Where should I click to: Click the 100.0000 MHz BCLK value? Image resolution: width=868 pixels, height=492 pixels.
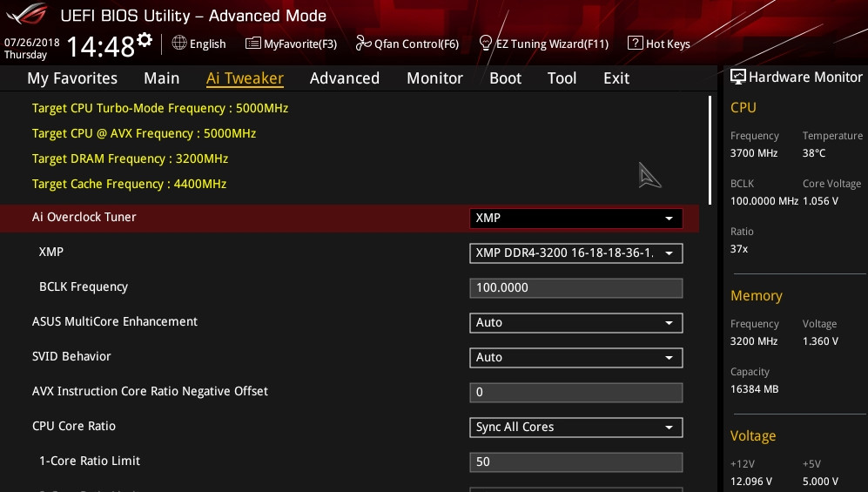pos(764,201)
